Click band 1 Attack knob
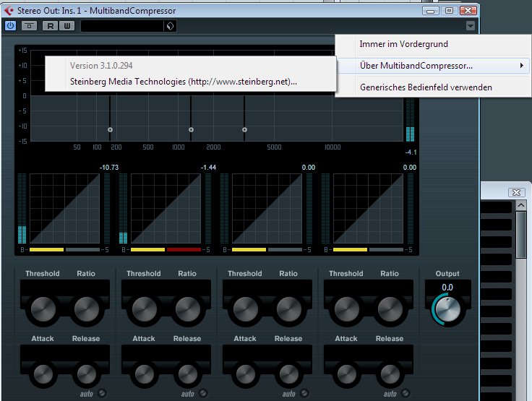Screen dimensions: 532x401 coord(43,374)
